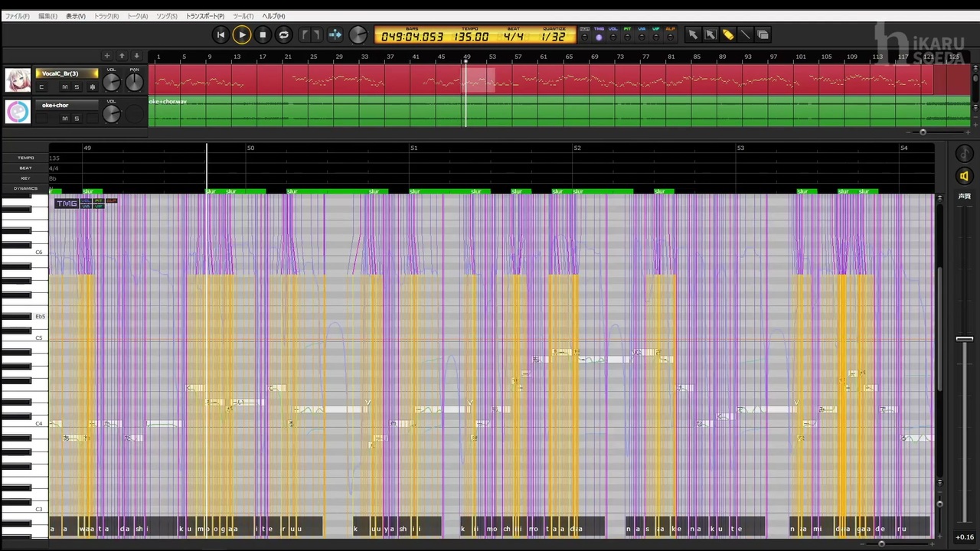
Task: Click the BARS position display 049:04.053
Action: pos(412,37)
